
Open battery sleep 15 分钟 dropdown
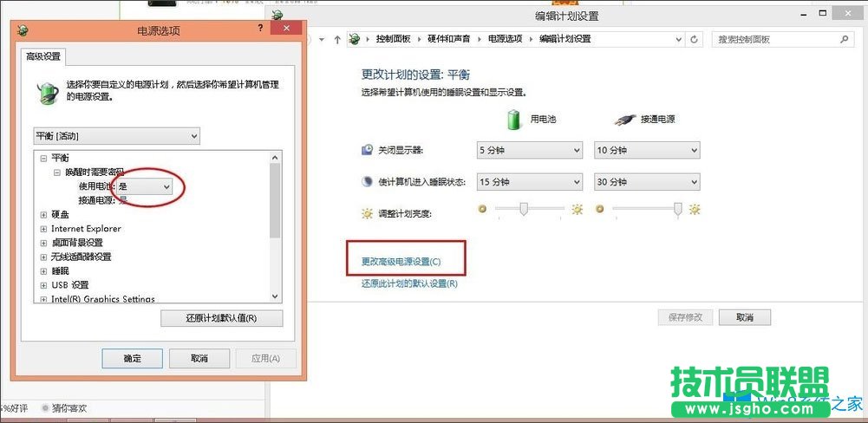530,182
